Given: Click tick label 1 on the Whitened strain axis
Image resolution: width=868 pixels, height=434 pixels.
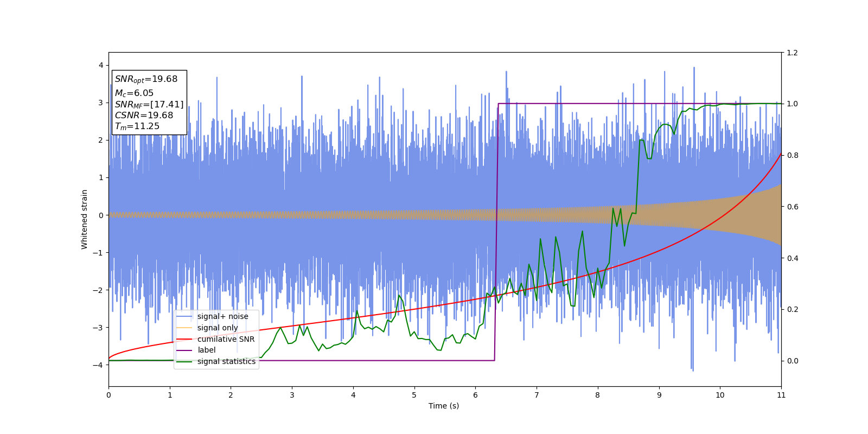Looking at the screenshot, I should pyautogui.click(x=101, y=178).
